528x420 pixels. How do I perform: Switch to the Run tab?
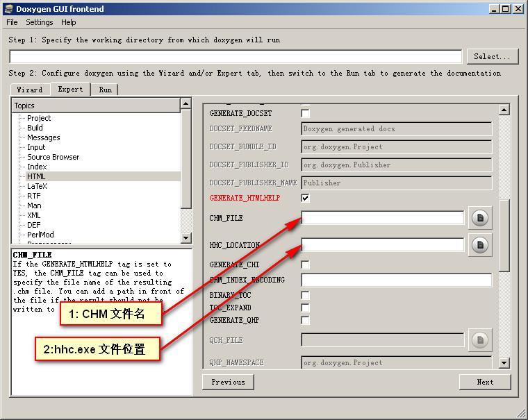105,90
